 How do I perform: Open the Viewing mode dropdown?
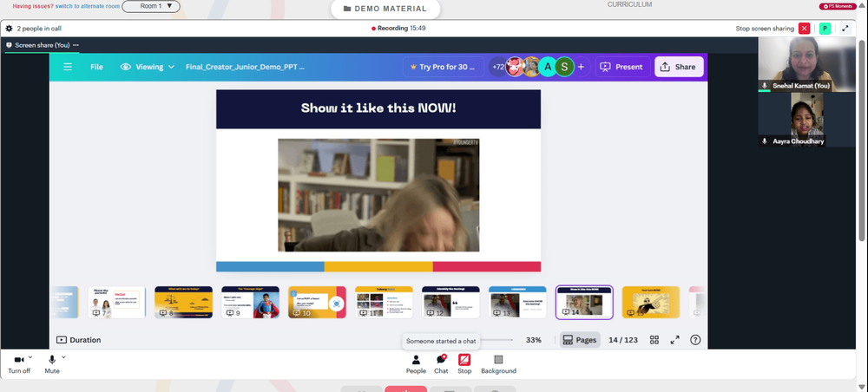click(x=148, y=67)
